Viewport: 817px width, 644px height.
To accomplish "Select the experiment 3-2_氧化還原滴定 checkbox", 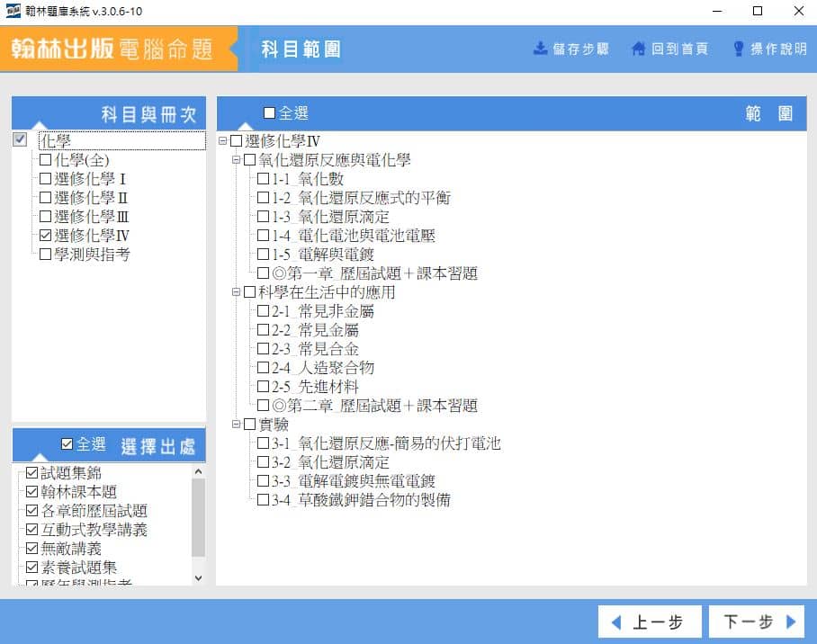I will coord(263,462).
